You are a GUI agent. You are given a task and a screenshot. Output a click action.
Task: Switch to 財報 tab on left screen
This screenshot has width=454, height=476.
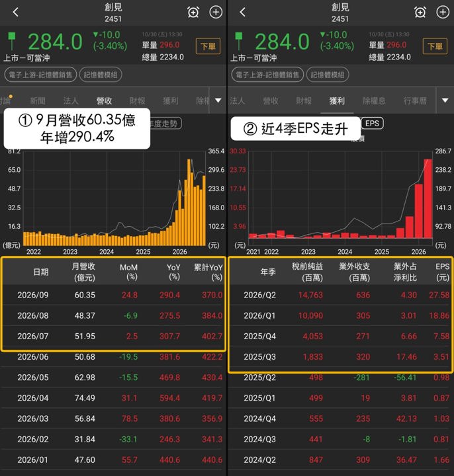pos(138,100)
